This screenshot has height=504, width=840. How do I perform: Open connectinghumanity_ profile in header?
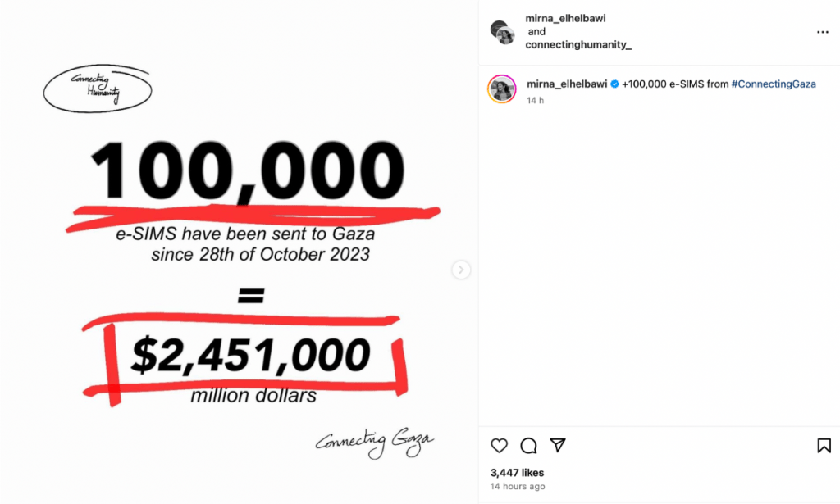[x=578, y=45]
